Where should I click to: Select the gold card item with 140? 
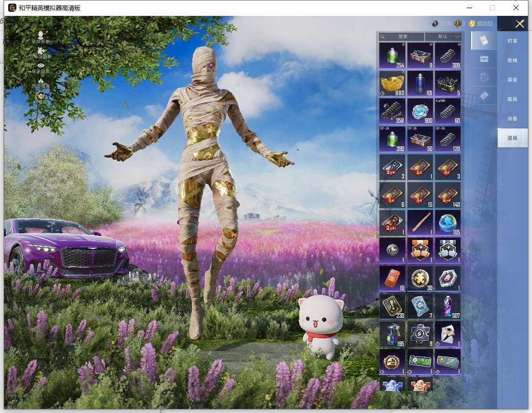tap(448, 195)
